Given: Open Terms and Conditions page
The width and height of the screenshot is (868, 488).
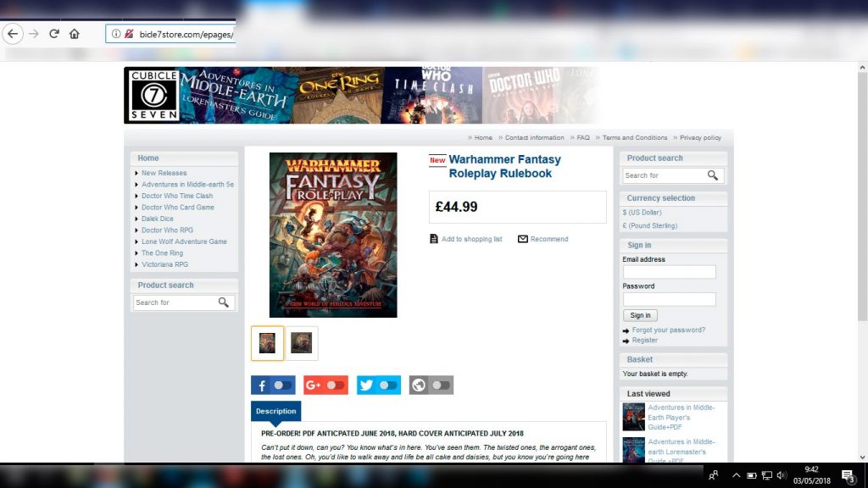Looking at the screenshot, I should 634,138.
